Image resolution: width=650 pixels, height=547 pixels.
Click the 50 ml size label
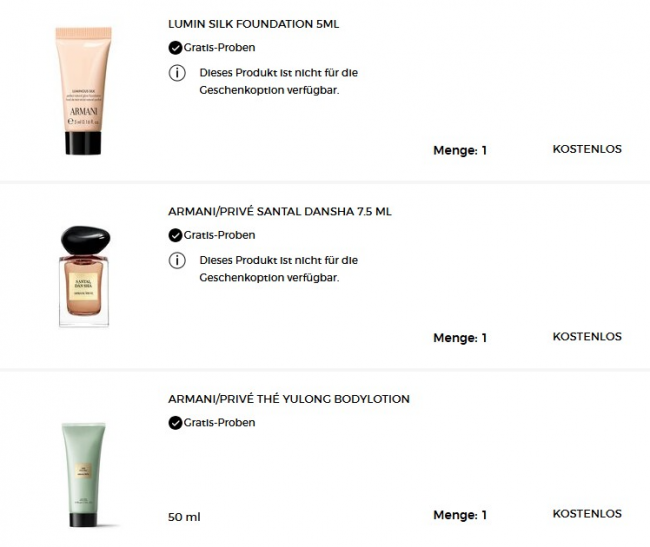[x=184, y=517]
